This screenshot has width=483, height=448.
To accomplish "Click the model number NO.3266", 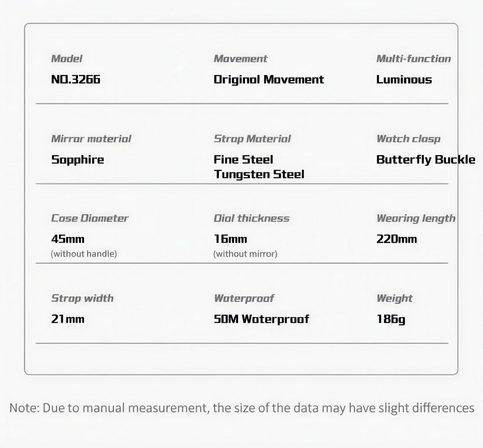I will pyautogui.click(x=76, y=80).
